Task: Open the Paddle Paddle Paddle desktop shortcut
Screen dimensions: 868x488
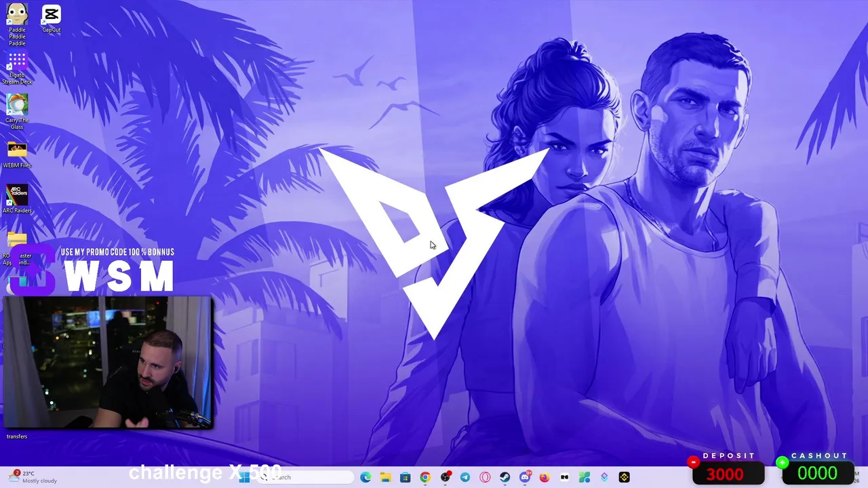Action: [x=17, y=24]
